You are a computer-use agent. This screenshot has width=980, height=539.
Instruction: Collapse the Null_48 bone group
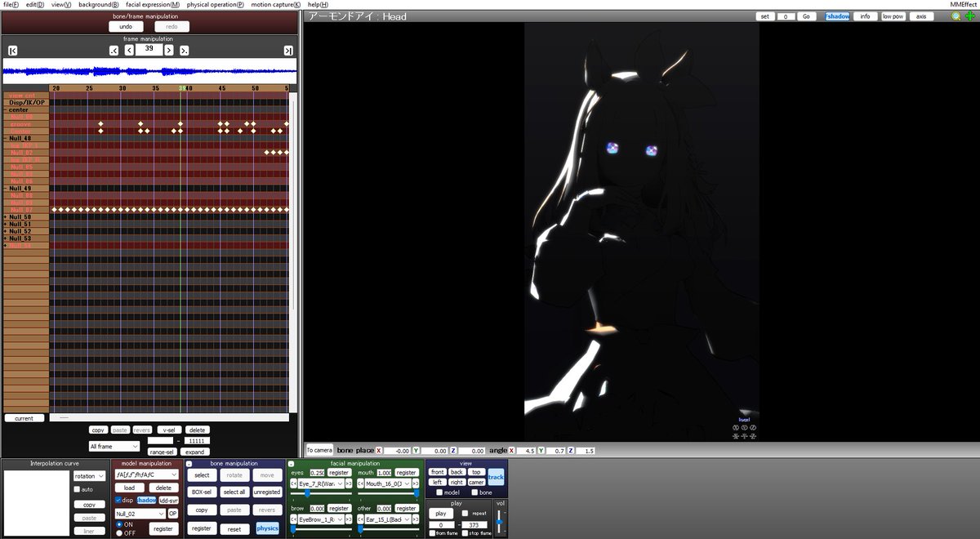(x=6, y=139)
